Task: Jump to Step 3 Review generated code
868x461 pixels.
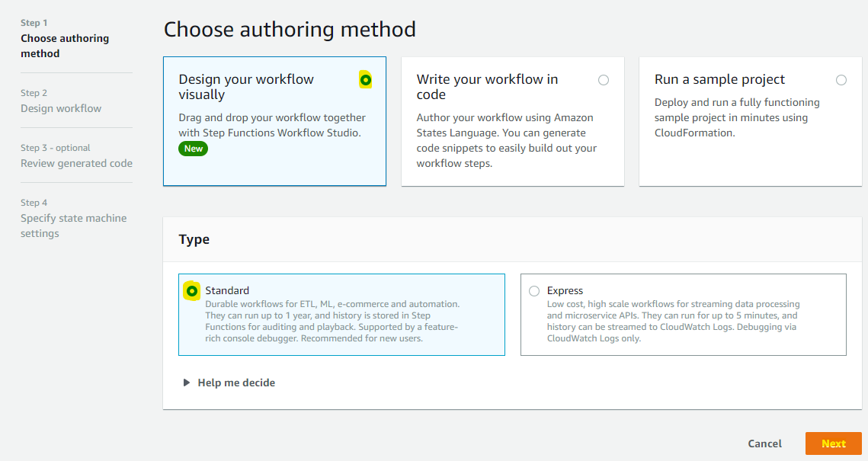Action: pyautogui.click(x=76, y=163)
